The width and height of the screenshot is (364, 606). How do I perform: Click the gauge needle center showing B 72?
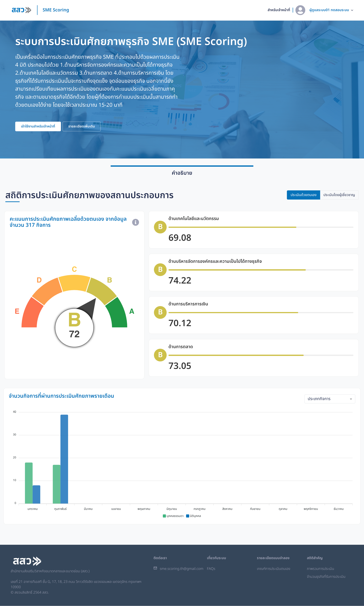(74, 328)
